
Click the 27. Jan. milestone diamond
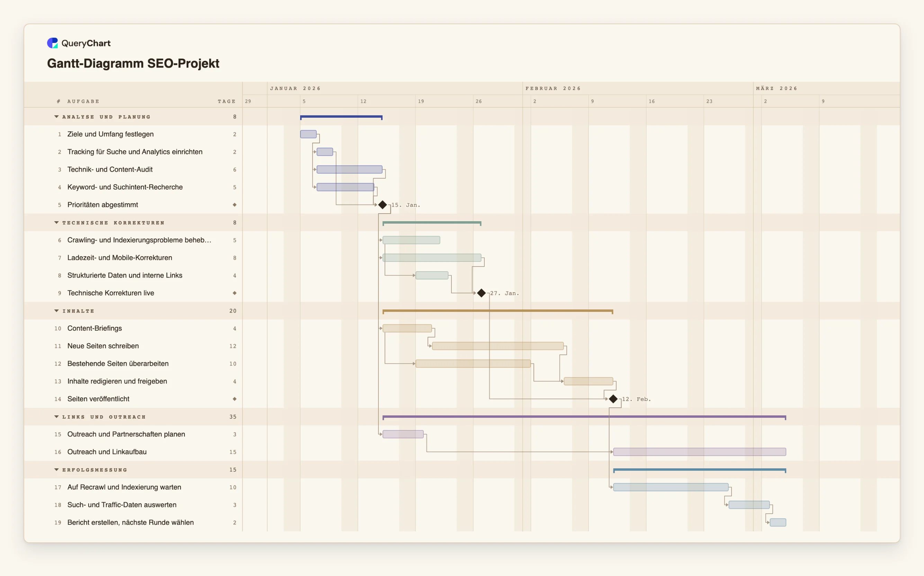481,293
